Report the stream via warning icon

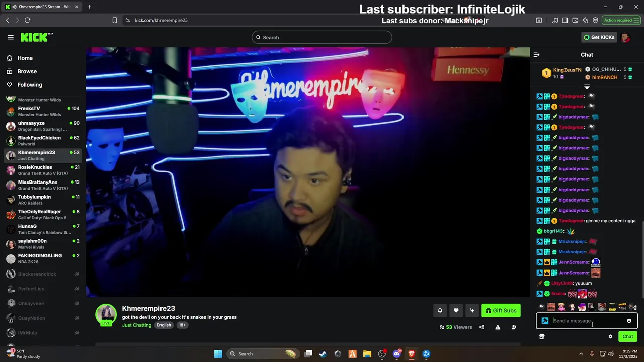point(498,327)
